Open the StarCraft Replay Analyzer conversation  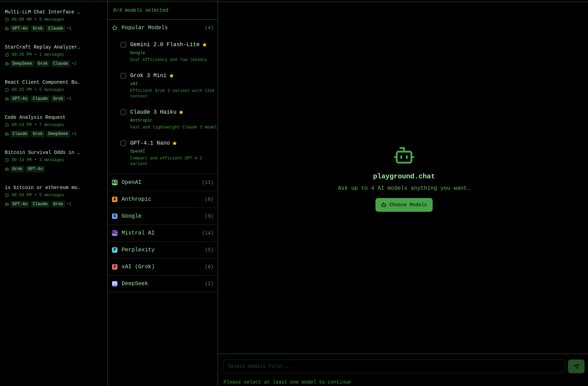(x=54, y=55)
